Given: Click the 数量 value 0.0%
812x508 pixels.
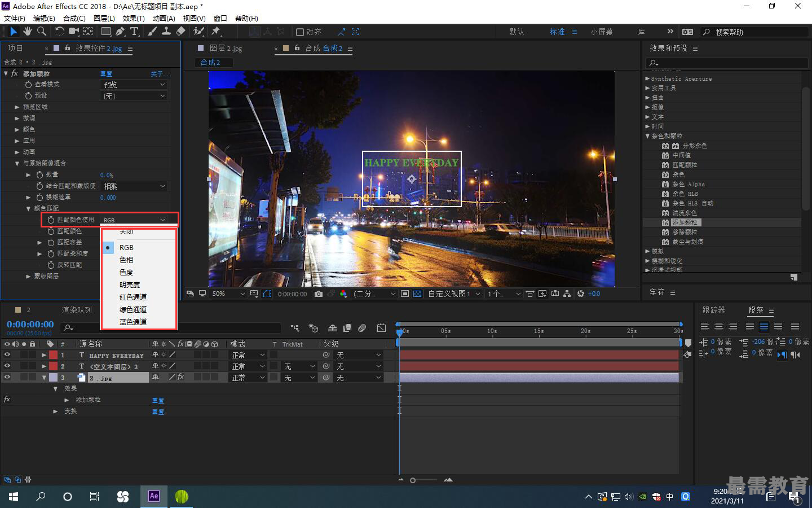Looking at the screenshot, I should tap(107, 175).
